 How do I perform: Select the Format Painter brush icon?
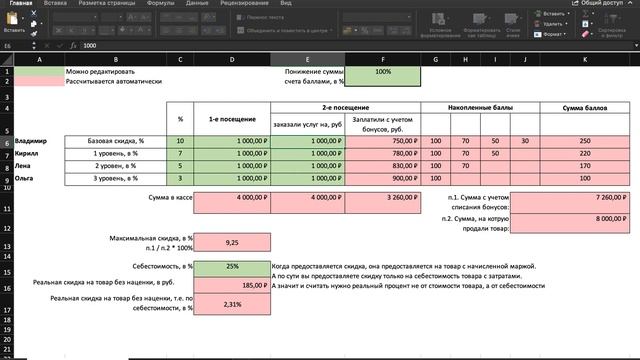tap(34, 33)
